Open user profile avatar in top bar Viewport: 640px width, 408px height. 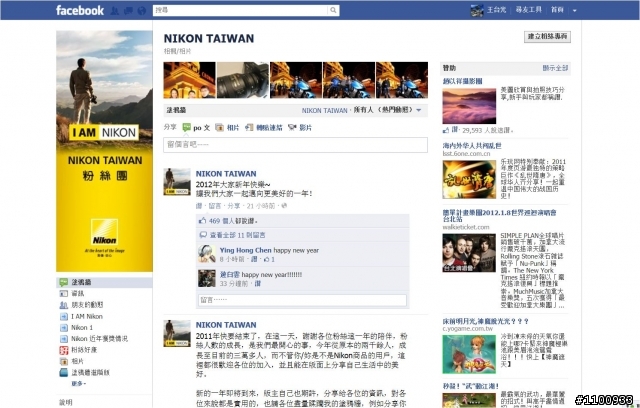tap(477, 10)
